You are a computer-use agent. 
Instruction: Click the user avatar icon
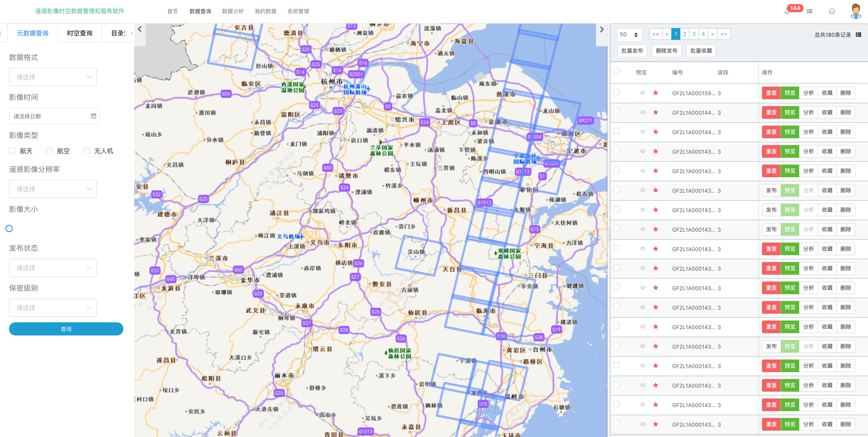(856, 11)
